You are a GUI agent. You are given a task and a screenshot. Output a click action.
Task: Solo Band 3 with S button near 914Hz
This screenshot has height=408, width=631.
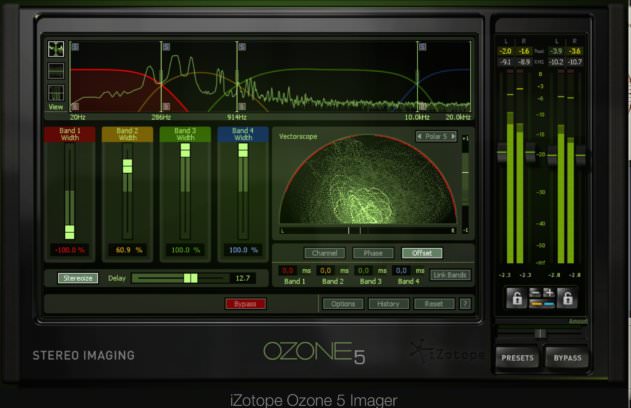click(242, 47)
